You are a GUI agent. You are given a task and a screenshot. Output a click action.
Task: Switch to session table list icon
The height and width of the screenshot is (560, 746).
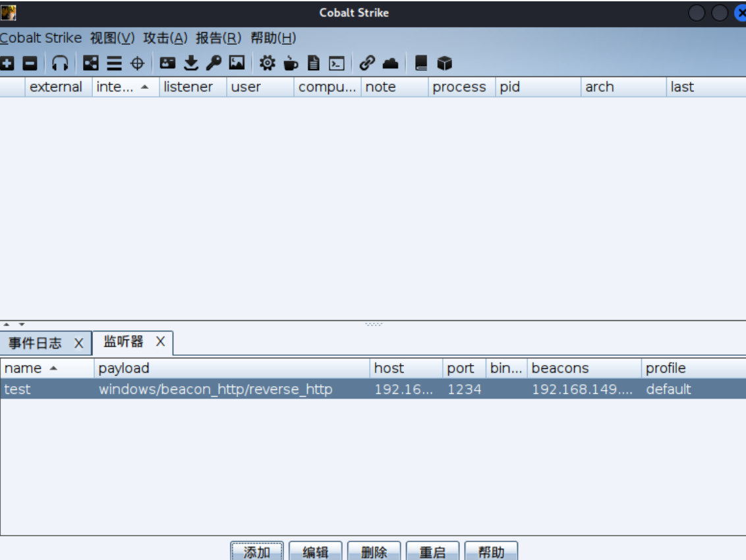coord(114,63)
